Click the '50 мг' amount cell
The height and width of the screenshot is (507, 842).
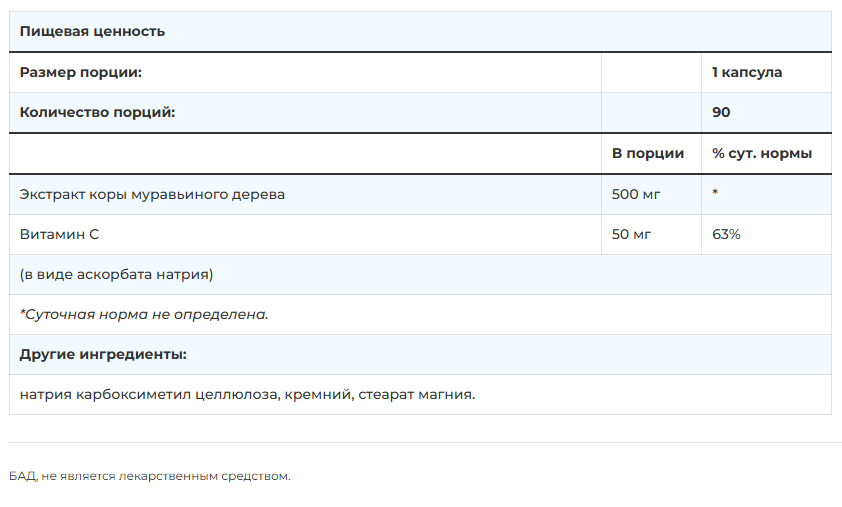click(x=632, y=234)
